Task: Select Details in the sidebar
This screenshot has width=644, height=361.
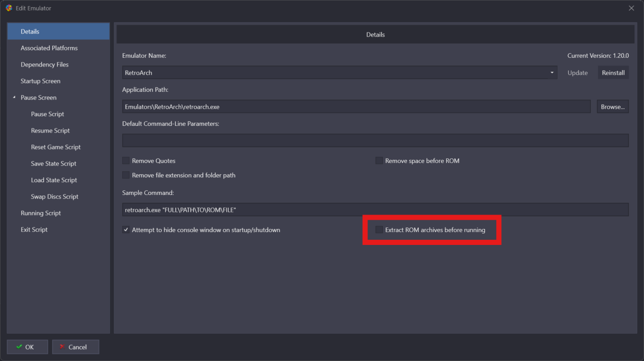Action: click(58, 31)
